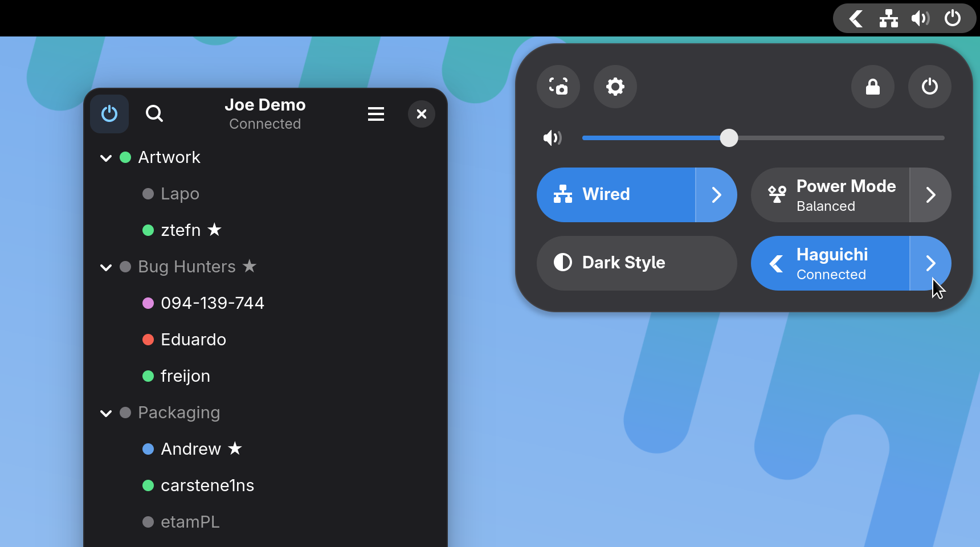The height and width of the screenshot is (547, 980).
Task: Click the green status dot beside freijon
Action: (148, 376)
